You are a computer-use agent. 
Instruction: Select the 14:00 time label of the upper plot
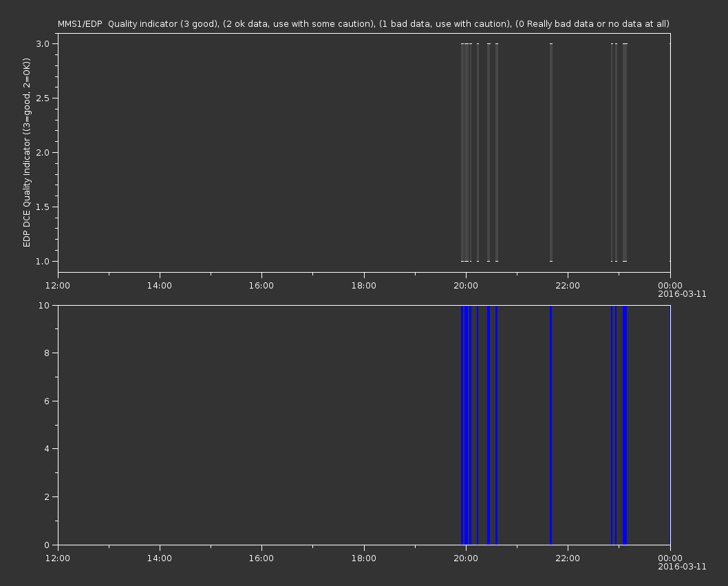(159, 285)
